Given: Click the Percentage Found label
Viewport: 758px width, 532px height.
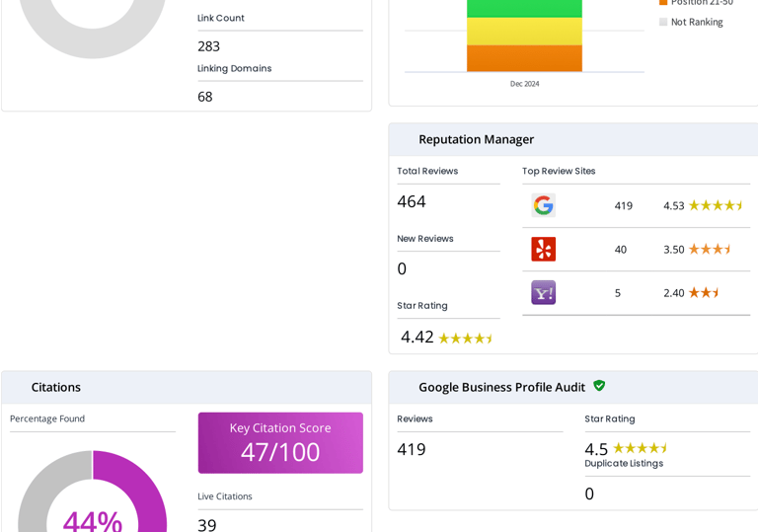Looking at the screenshot, I should (x=47, y=418).
